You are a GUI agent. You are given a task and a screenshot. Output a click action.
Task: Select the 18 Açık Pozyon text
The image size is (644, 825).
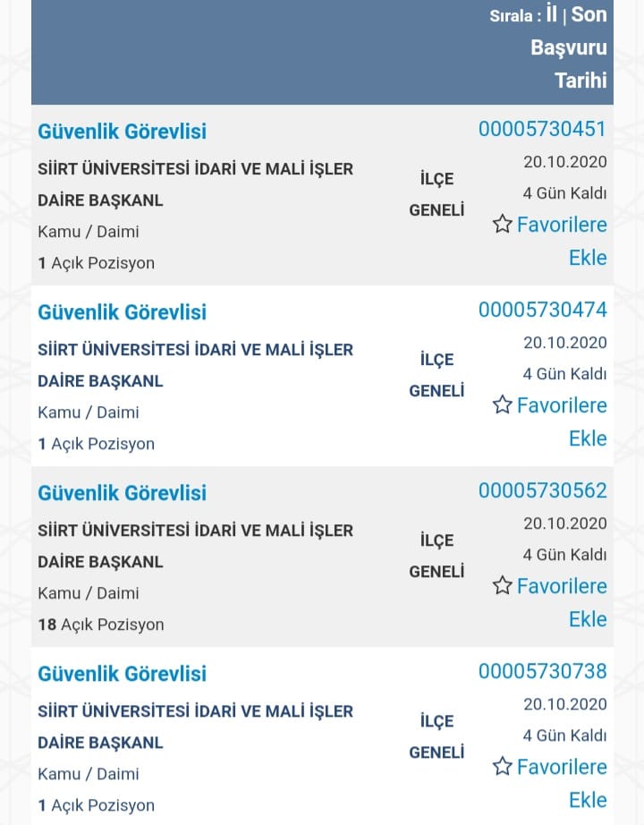(x=101, y=625)
